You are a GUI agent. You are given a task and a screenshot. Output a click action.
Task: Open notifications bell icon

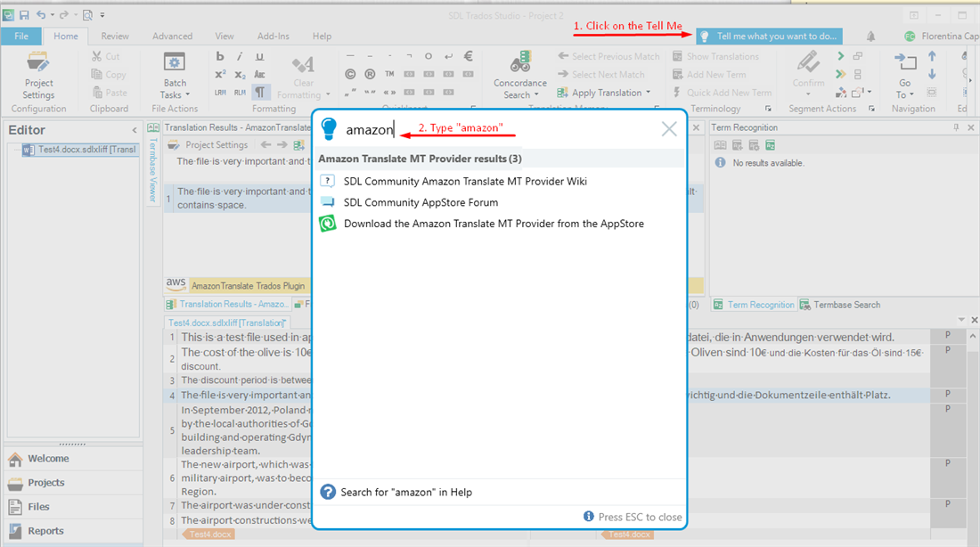[x=870, y=37]
